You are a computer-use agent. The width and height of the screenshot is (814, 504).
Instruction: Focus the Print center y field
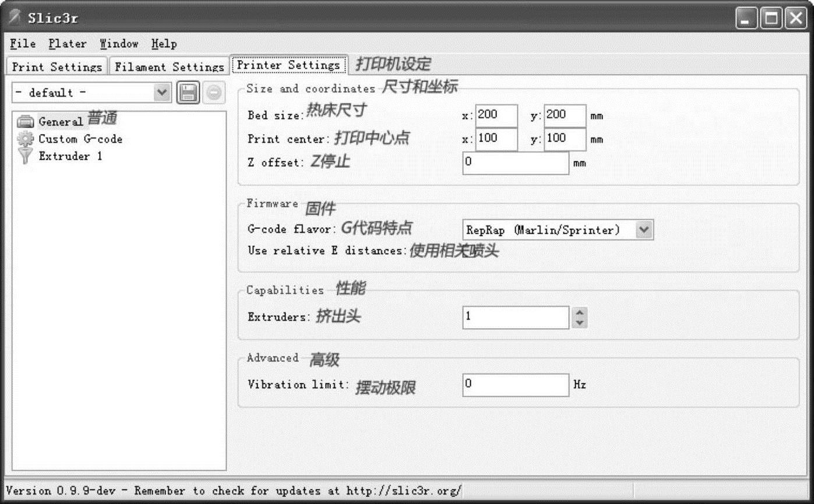click(565, 139)
